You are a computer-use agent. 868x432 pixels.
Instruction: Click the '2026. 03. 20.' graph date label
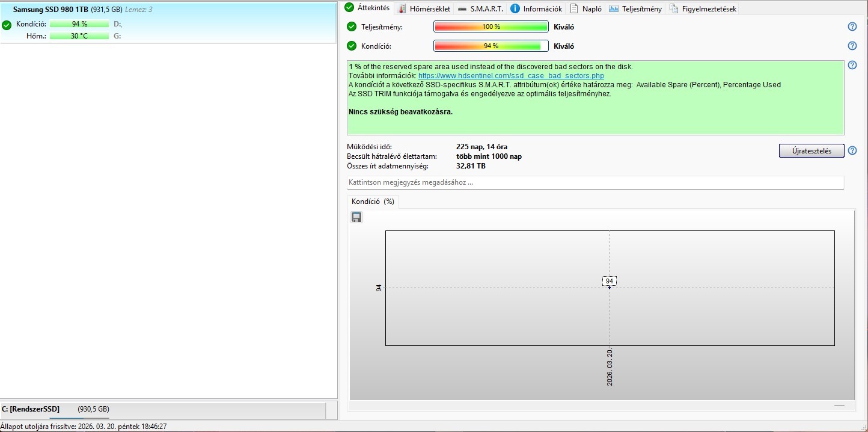pos(610,367)
